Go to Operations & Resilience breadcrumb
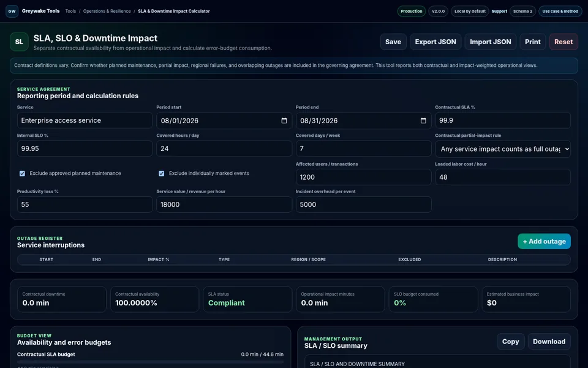Image resolution: width=588 pixels, height=368 pixels. 107,11
